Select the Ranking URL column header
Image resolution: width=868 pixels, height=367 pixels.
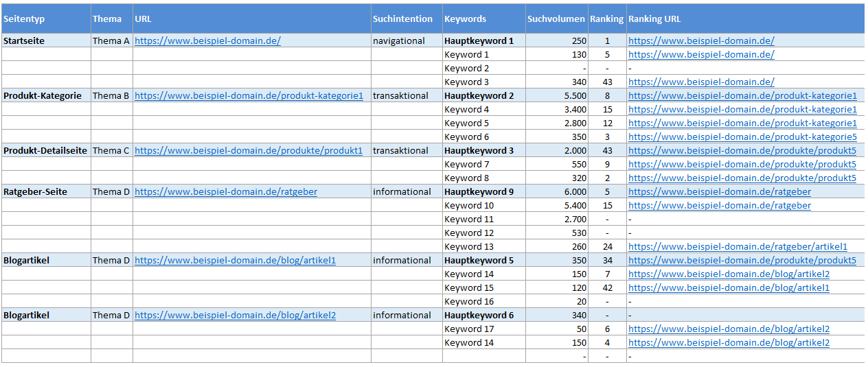click(745, 19)
